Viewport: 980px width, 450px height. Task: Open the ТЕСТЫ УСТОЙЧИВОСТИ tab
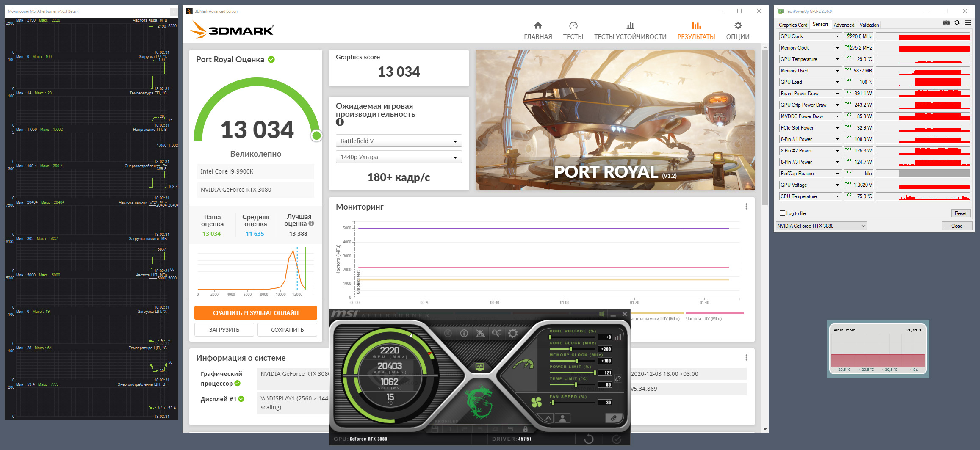click(630, 31)
